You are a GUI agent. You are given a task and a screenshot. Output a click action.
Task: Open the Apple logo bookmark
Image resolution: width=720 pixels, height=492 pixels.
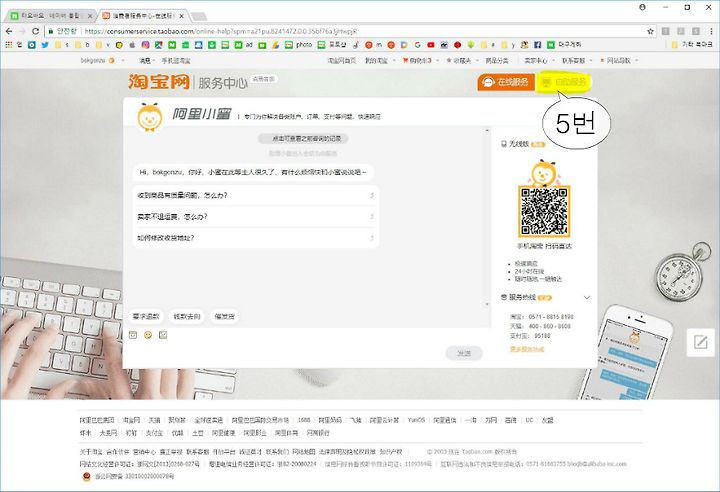132,45
